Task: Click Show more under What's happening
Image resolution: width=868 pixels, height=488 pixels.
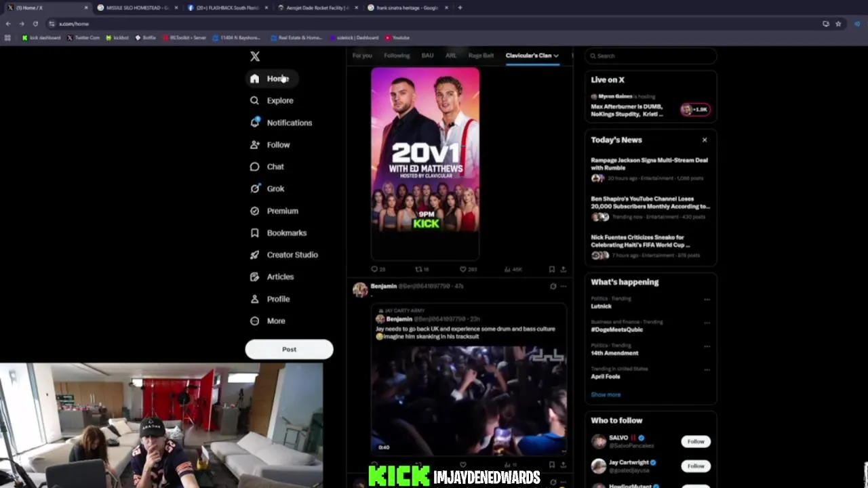Action: pyautogui.click(x=606, y=394)
